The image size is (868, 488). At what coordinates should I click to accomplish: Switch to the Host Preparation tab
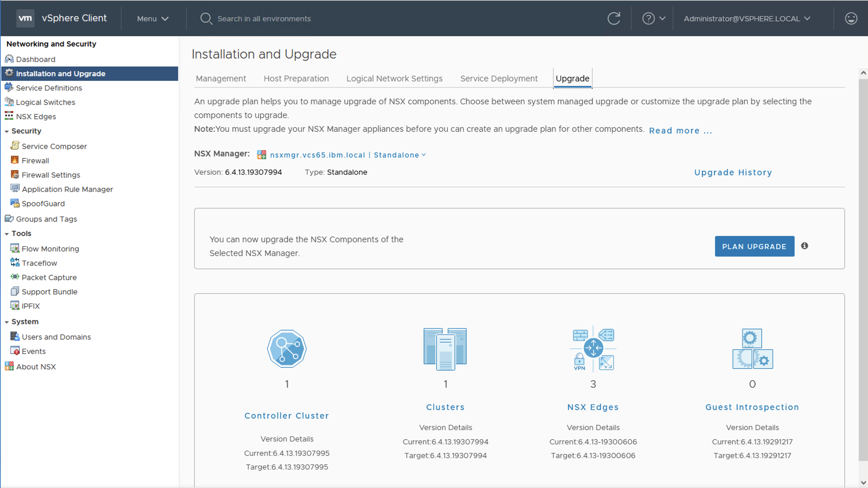click(x=296, y=78)
